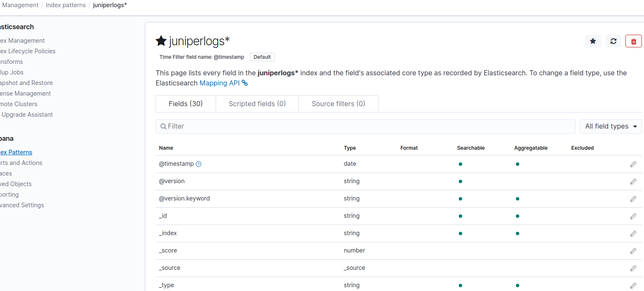Sort by Aggregatable column header
Image resolution: width=644 pixels, height=291 pixels.
tap(531, 148)
